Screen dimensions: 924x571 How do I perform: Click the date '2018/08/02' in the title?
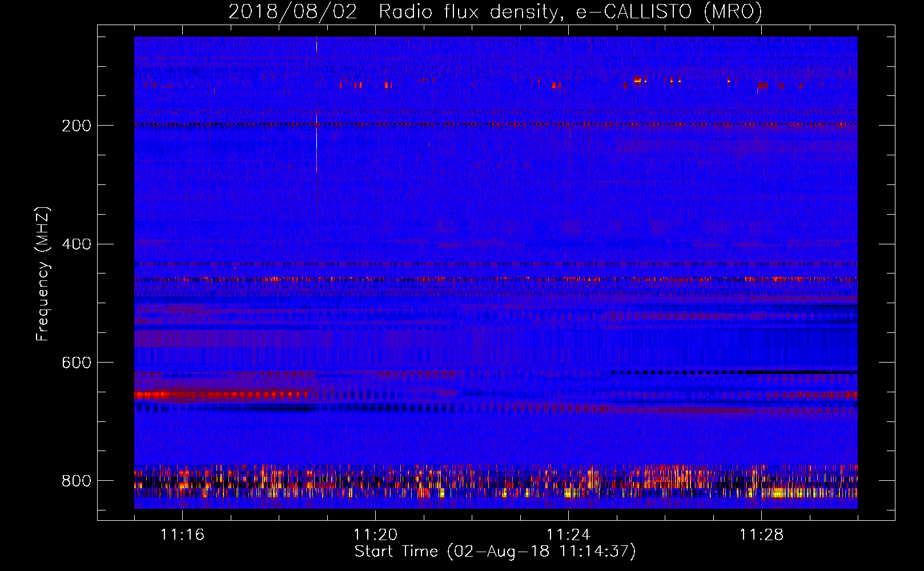tap(293, 12)
